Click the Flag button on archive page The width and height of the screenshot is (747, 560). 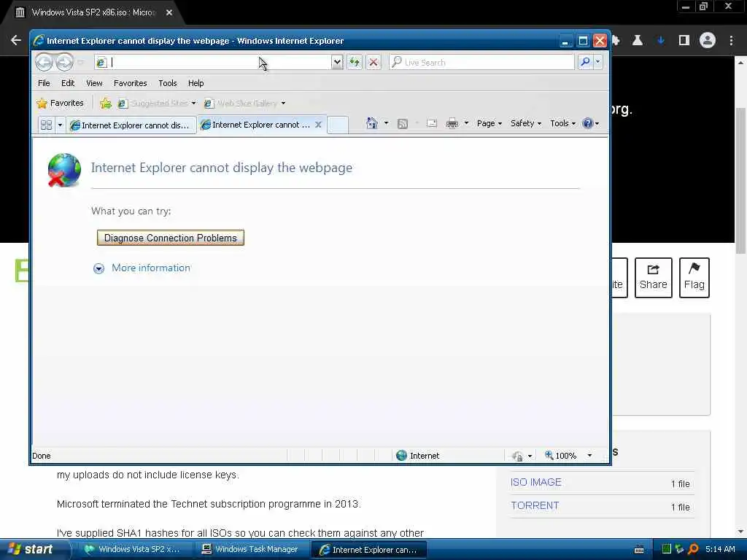[x=694, y=278]
